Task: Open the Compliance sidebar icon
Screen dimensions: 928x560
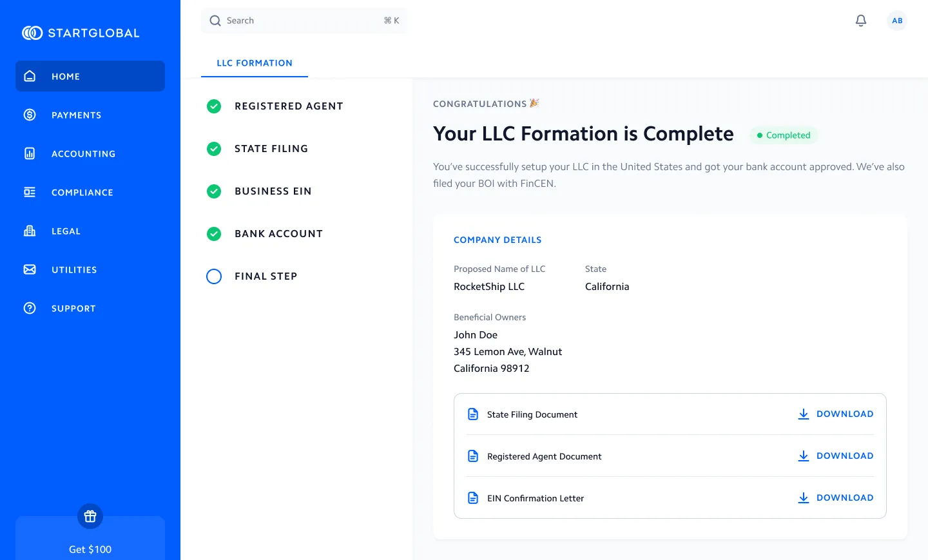Action: pos(29,192)
